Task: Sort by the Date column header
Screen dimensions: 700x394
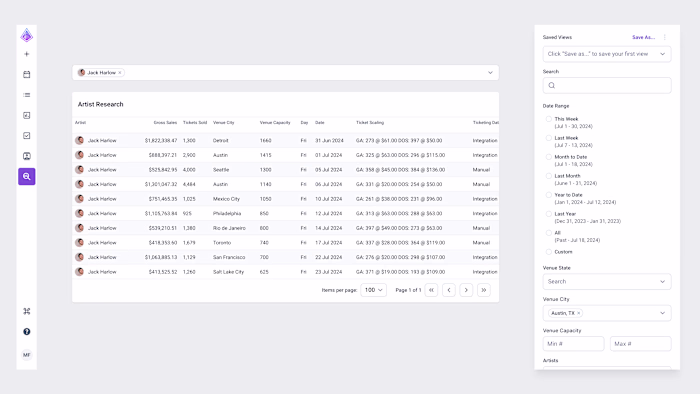Action: (x=320, y=123)
